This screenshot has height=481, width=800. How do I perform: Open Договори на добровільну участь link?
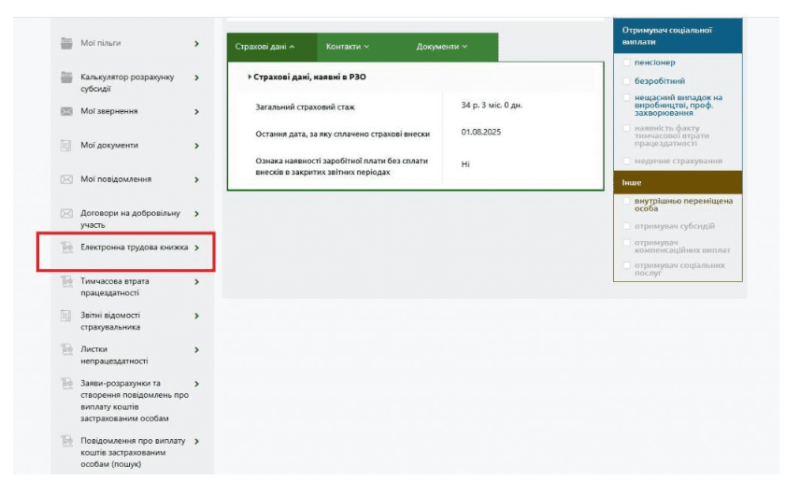point(130,219)
